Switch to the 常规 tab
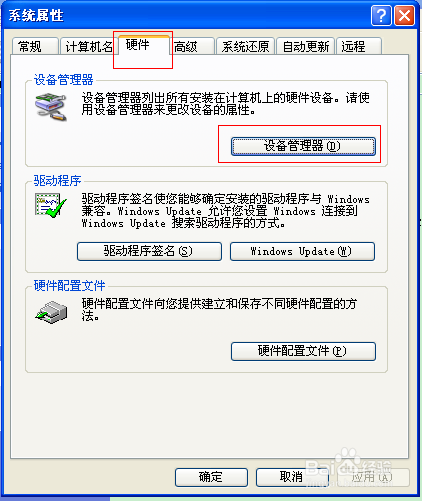Screen dimensions: 422x501 [35, 46]
